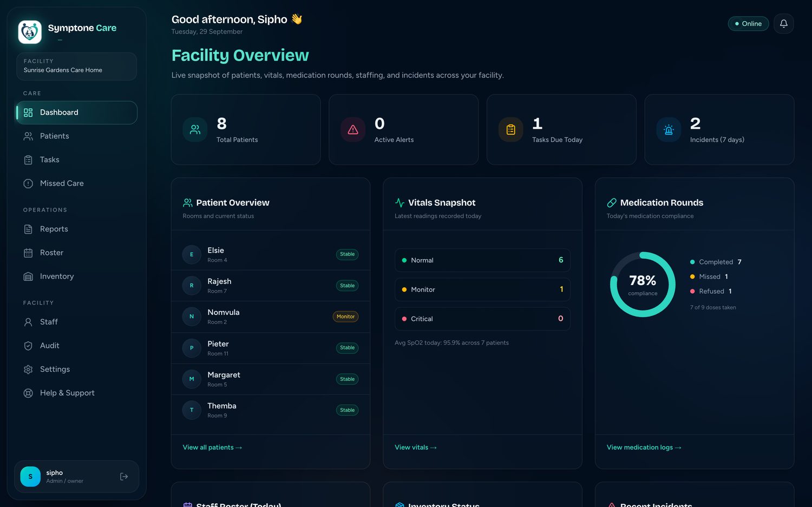This screenshot has width=812, height=507.
Task: Open Staff menu label
Action: point(49,322)
